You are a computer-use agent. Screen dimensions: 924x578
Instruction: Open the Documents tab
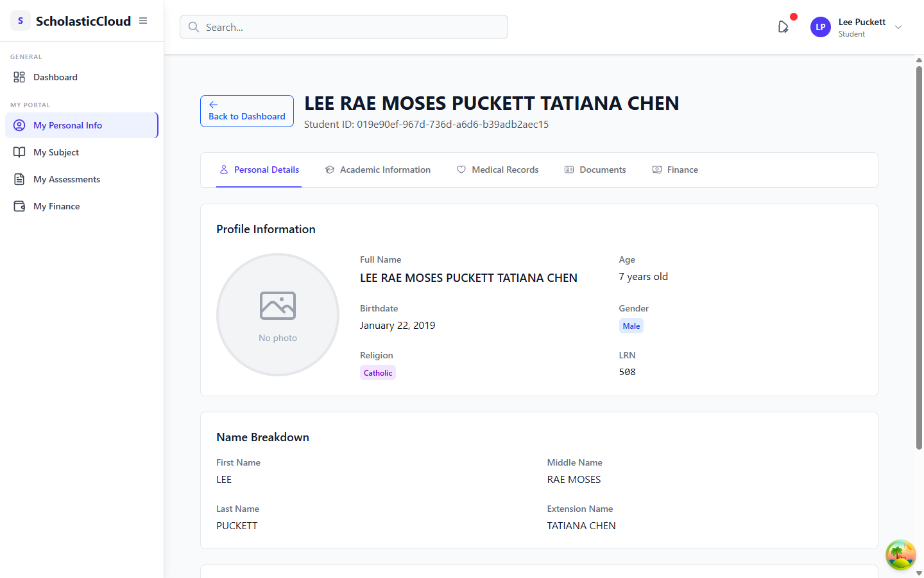(x=595, y=170)
